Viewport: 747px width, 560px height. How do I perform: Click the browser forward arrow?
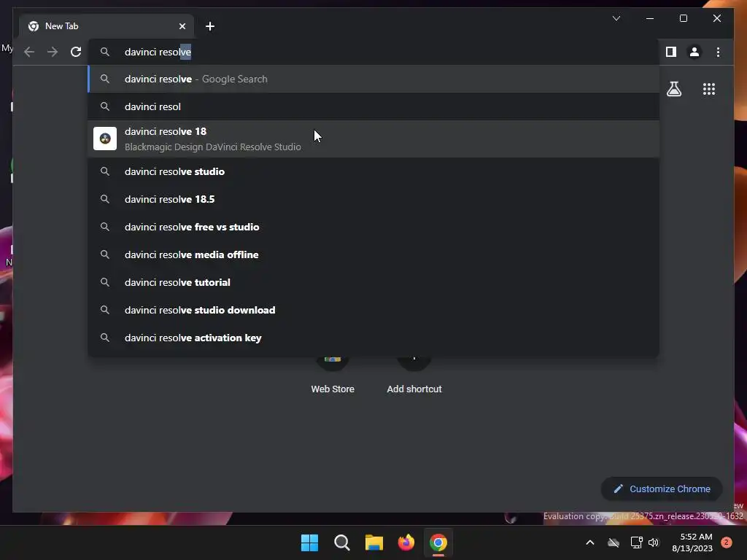tap(53, 52)
